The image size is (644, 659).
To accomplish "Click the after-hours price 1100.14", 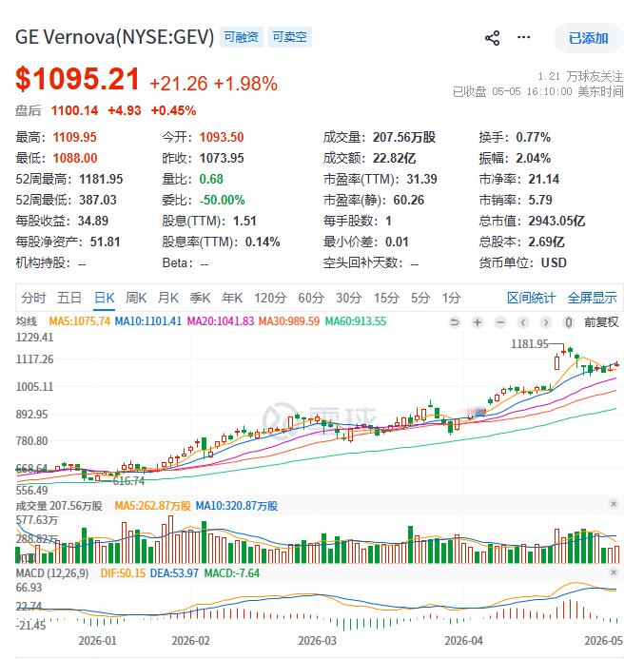I will click(x=74, y=111).
